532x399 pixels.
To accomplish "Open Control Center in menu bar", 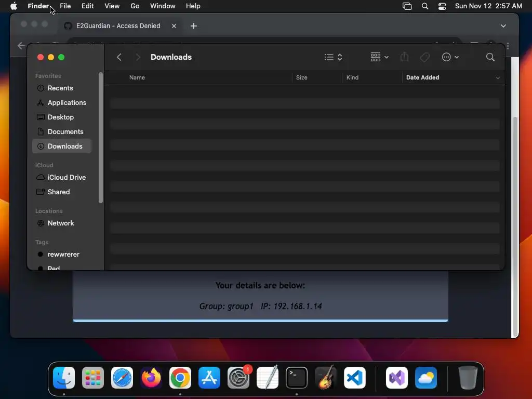I will pos(442,6).
